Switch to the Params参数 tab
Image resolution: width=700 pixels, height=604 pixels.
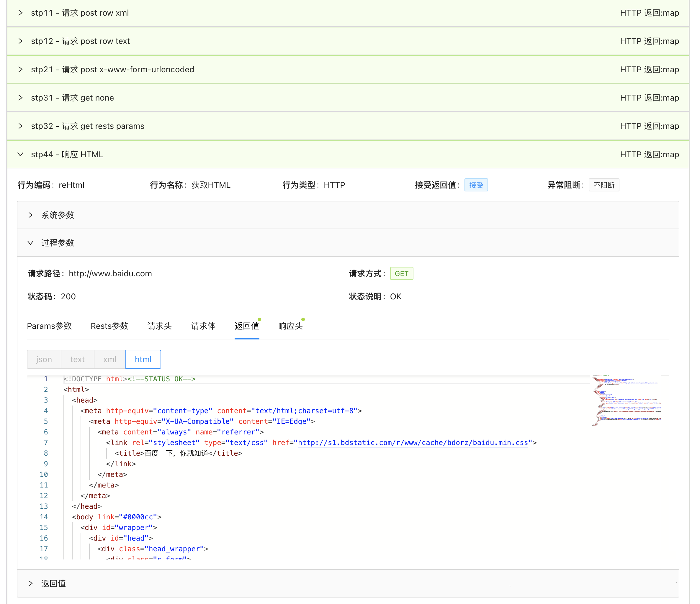[x=49, y=326]
